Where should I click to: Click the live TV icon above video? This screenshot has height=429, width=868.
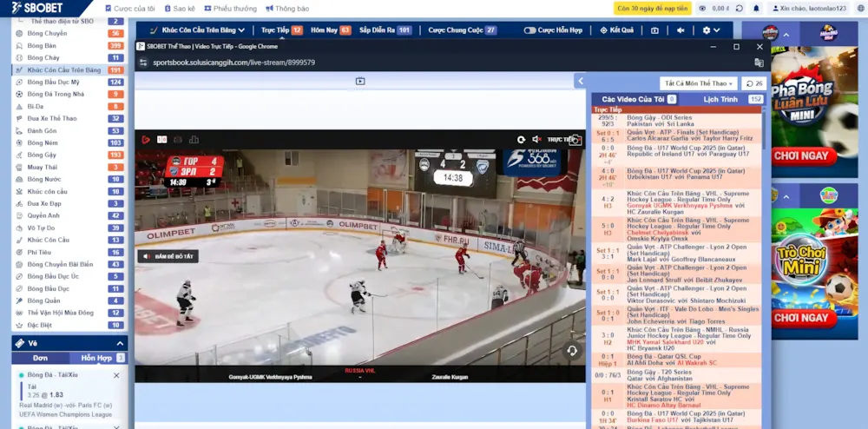[360, 81]
